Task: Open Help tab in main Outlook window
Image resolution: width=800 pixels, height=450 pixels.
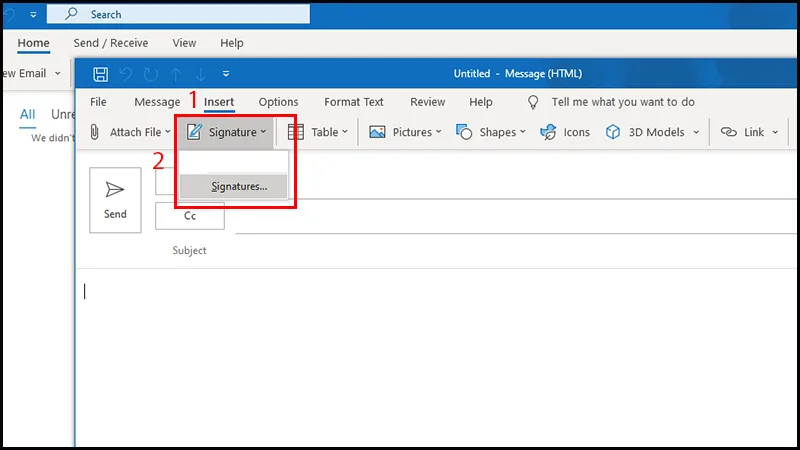Action: pyautogui.click(x=232, y=43)
